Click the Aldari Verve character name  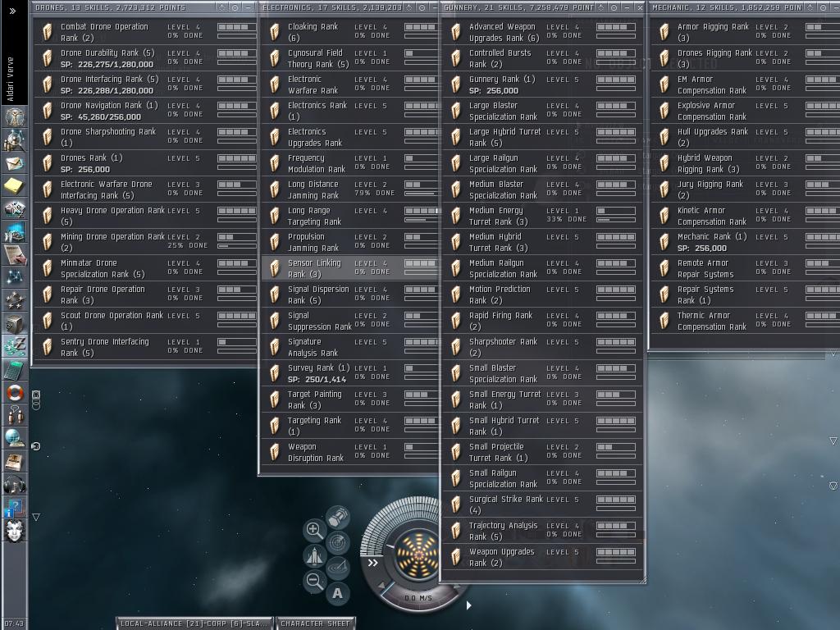10,79
